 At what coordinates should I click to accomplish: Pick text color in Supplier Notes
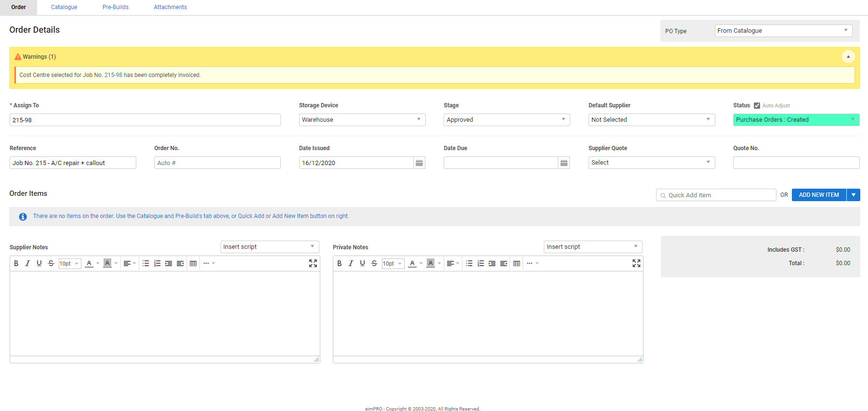(x=89, y=263)
